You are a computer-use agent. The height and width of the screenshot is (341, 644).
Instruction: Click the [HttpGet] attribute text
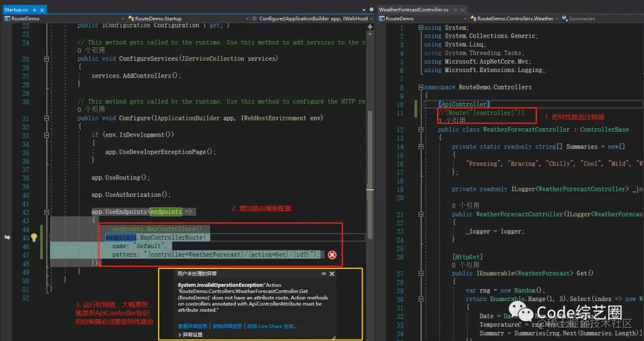click(x=467, y=257)
